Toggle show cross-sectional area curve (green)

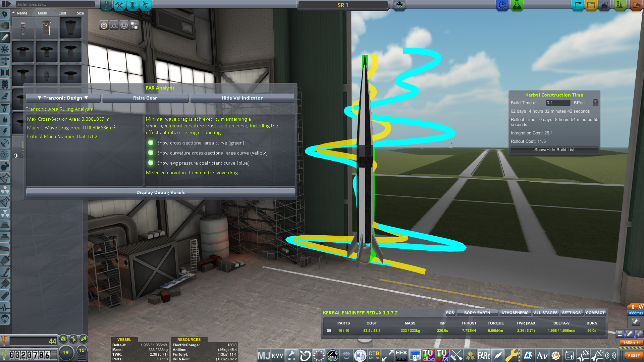pyautogui.click(x=151, y=143)
